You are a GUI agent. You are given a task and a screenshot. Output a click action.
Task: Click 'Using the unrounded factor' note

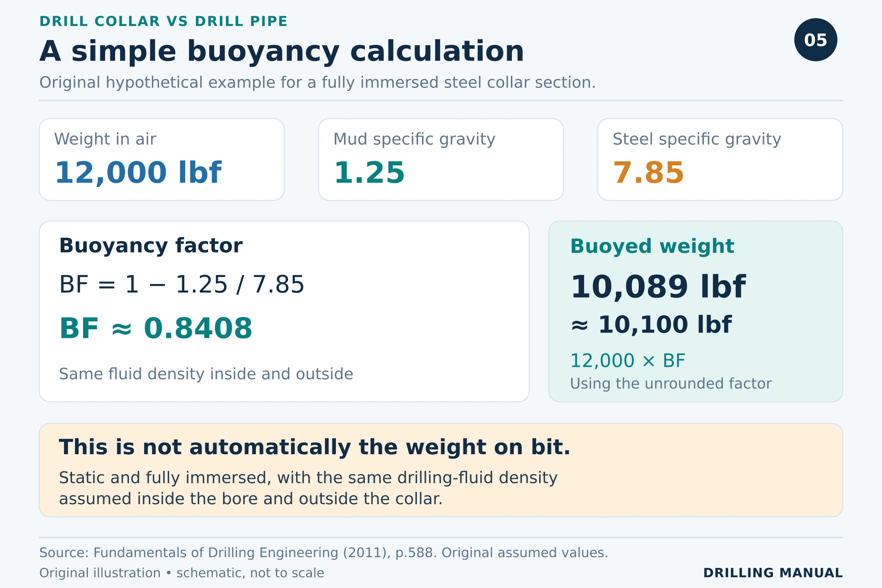point(671,384)
